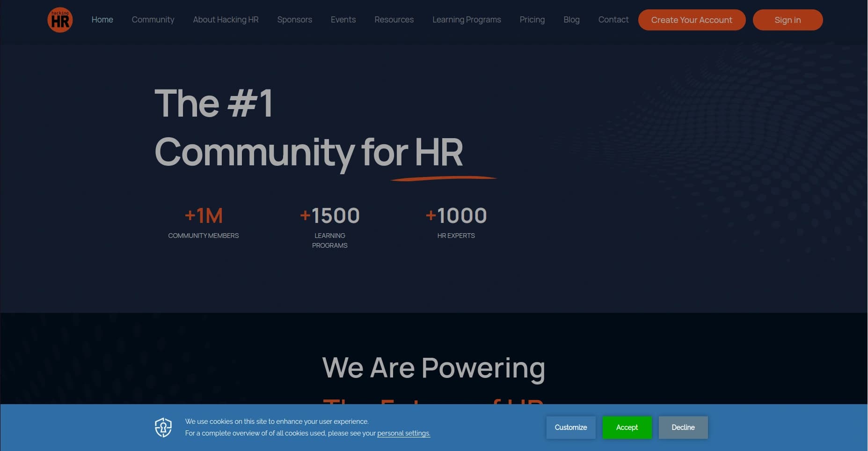Open the Events menu item
This screenshot has width=868, height=451.
(x=343, y=20)
